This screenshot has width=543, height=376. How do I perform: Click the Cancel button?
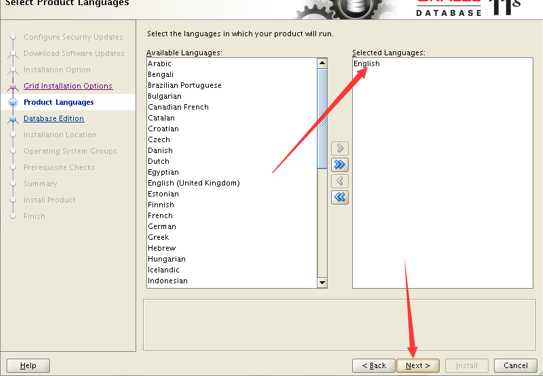click(516, 366)
